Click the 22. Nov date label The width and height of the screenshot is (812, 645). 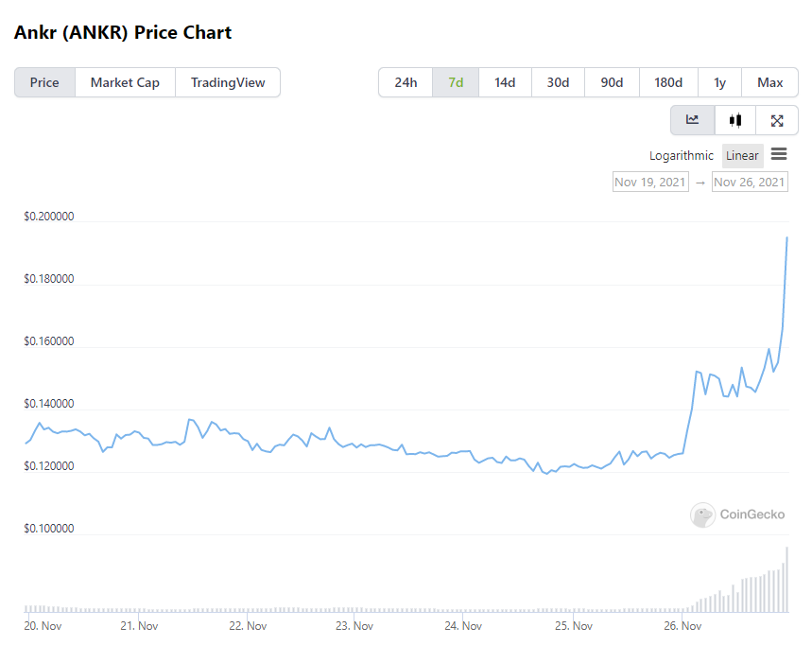click(248, 626)
